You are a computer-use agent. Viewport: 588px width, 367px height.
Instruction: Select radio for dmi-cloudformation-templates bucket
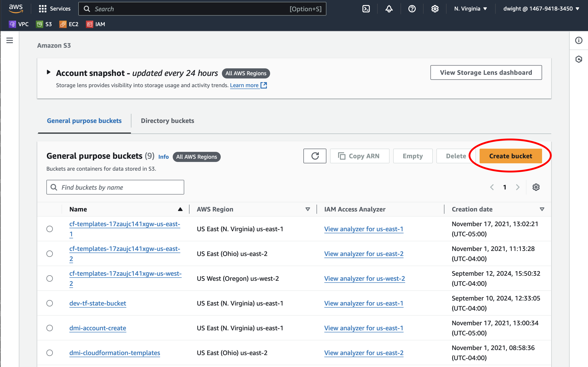coord(50,353)
